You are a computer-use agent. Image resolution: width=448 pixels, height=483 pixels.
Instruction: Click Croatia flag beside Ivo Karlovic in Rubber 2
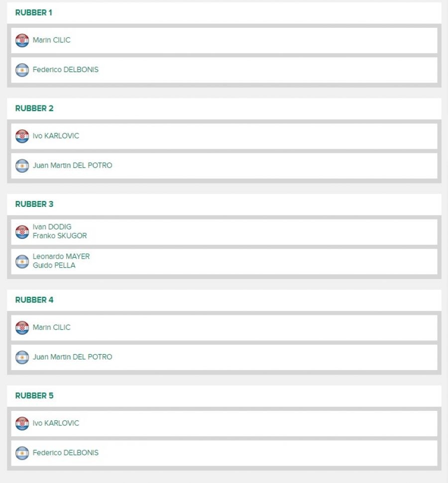(22, 136)
